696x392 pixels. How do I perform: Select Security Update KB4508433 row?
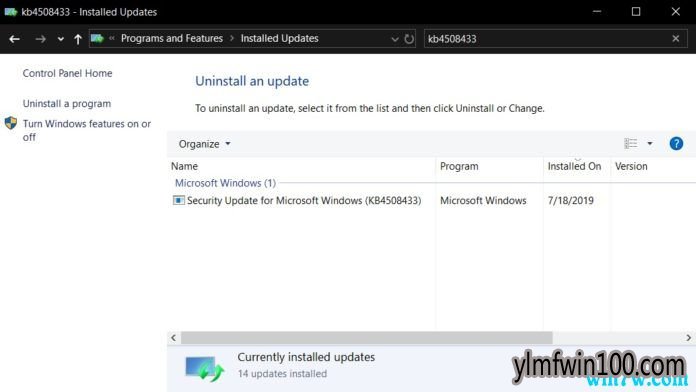431,201
